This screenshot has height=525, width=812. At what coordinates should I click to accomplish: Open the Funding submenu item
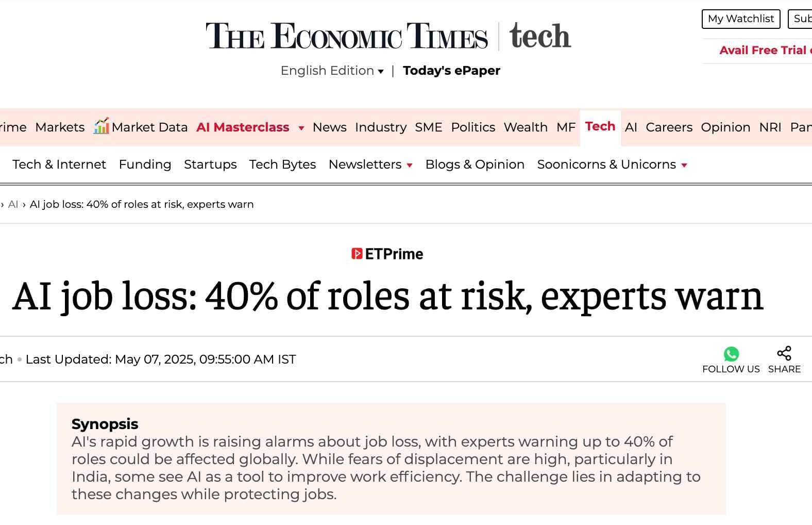coord(145,165)
